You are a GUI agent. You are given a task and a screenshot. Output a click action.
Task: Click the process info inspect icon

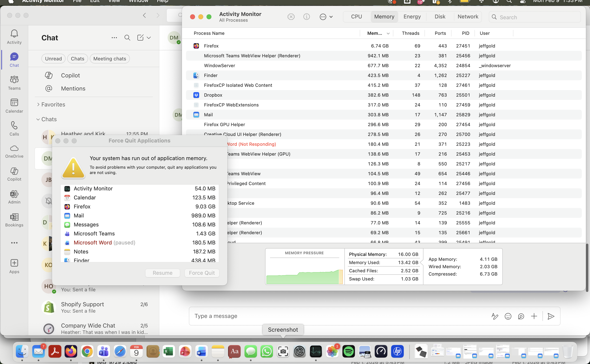[306, 17]
